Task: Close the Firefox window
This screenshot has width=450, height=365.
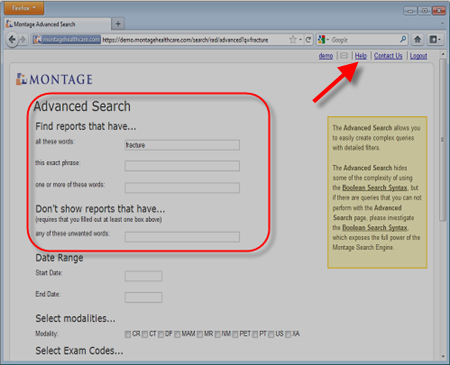Action: click(x=439, y=11)
